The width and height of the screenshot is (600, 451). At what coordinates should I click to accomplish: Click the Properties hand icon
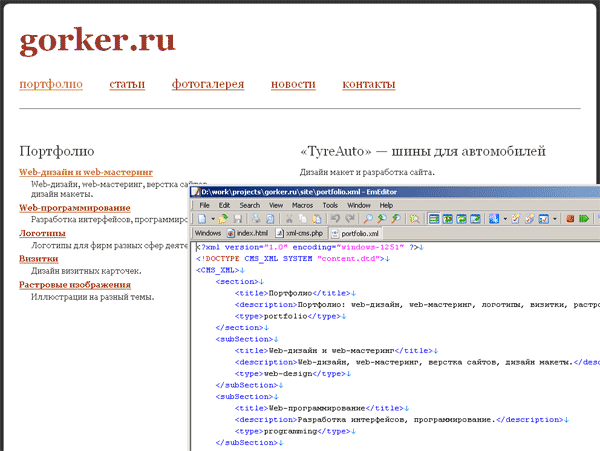(x=515, y=218)
